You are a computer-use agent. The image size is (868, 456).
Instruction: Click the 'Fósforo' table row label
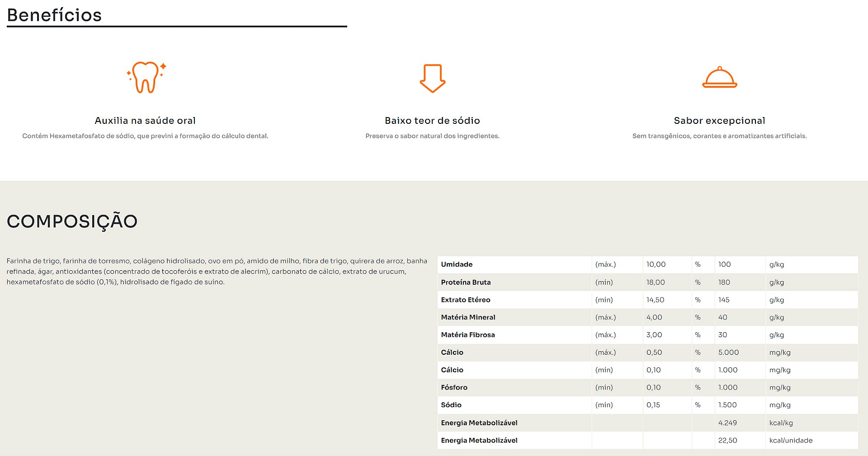454,387
